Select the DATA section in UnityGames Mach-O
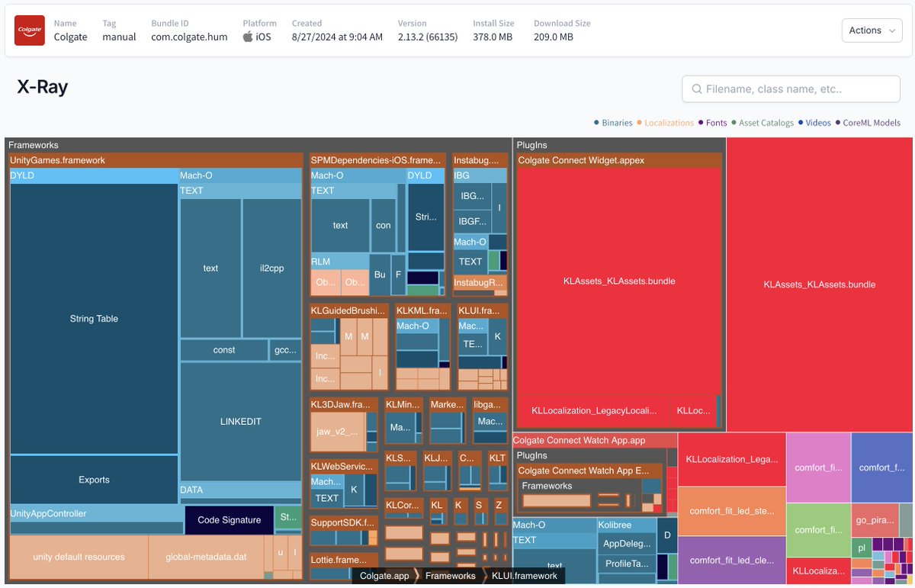 click(240, 490)
